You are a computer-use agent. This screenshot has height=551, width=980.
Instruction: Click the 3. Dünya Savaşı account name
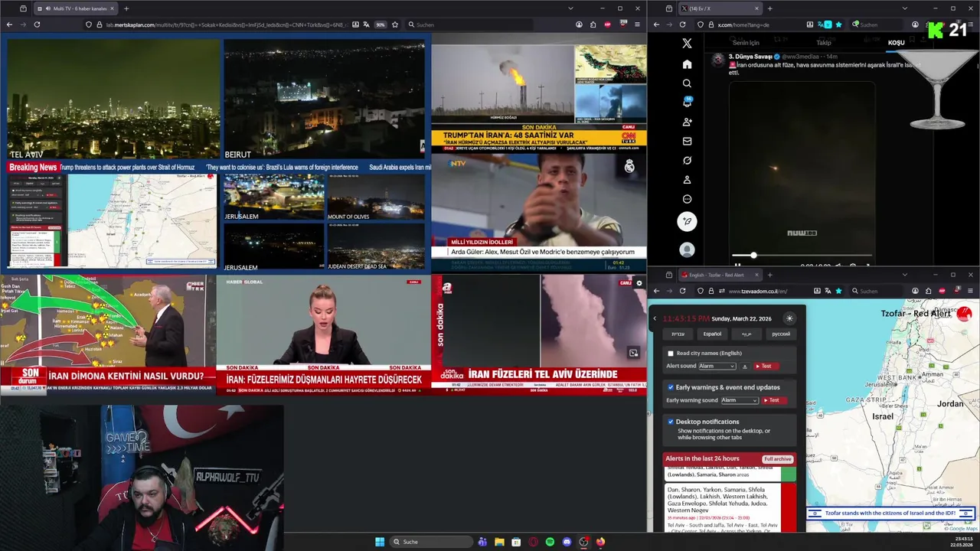tap(750, 57)
